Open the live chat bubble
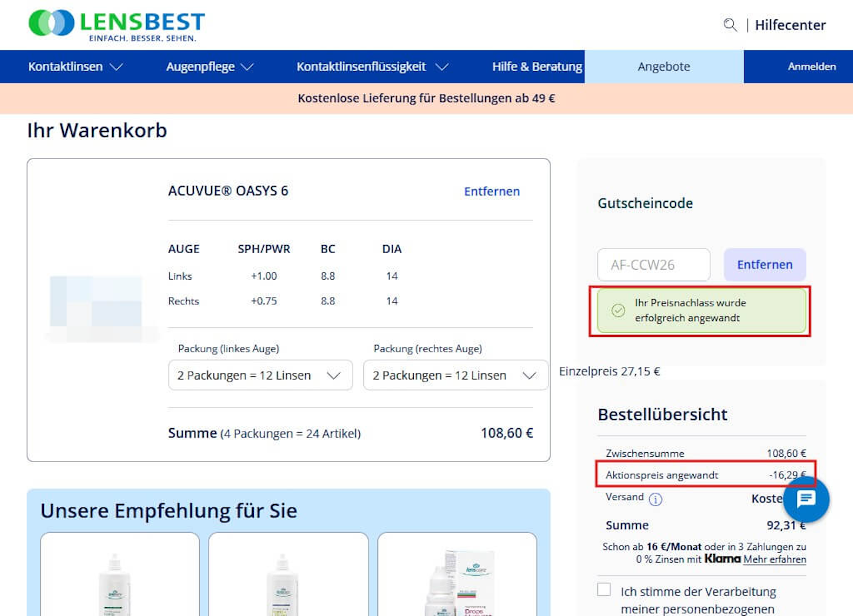 coord(806,499)
